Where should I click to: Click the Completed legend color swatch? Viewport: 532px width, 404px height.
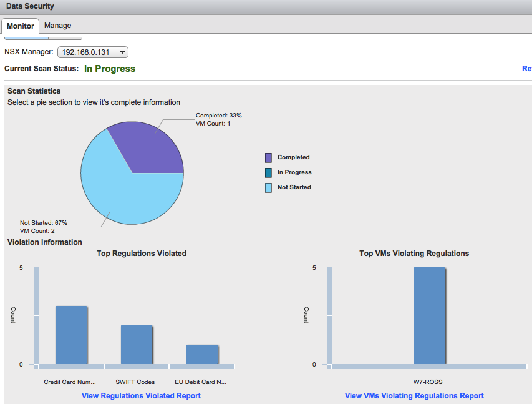click(268, 157)
